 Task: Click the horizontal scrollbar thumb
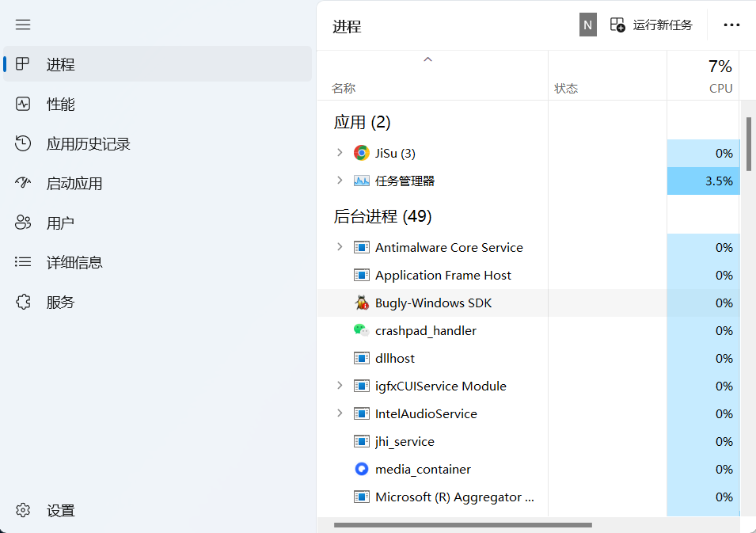tap(463, 525)
